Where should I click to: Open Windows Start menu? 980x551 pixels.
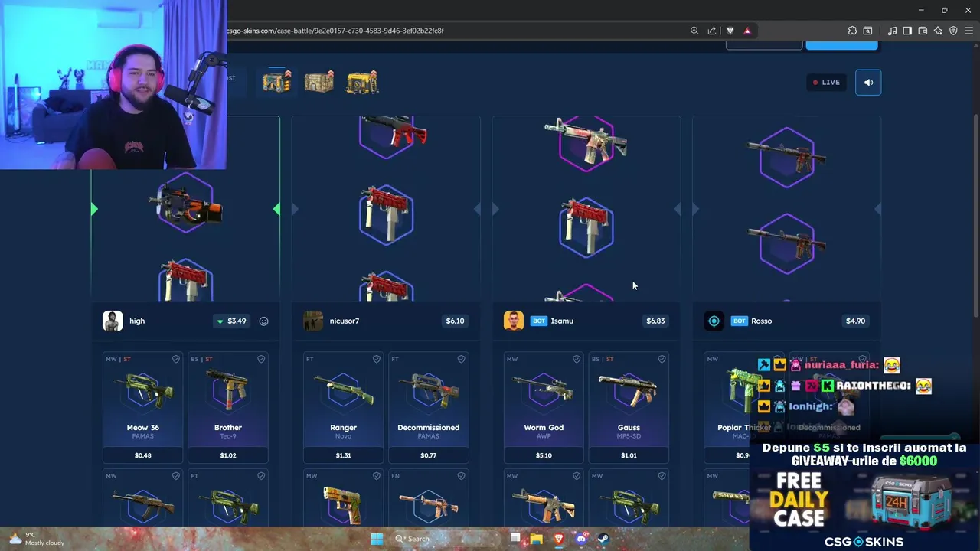[x=377, y=539]
